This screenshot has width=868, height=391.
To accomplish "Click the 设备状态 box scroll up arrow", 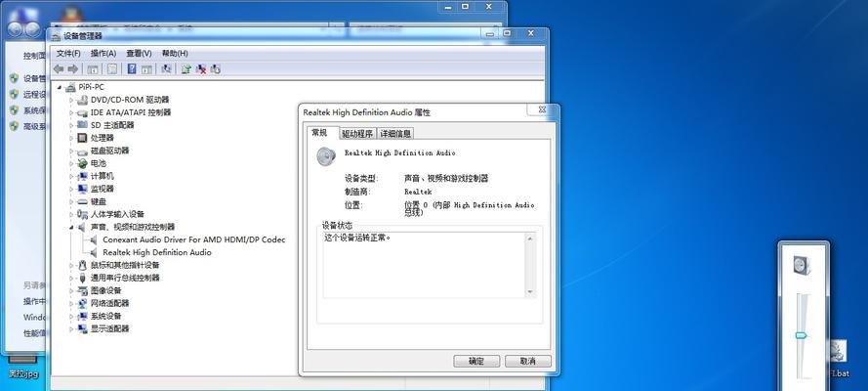I will tap(530, 239).
